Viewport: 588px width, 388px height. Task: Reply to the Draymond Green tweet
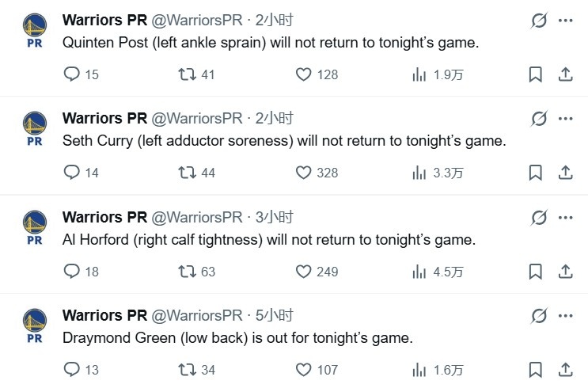tap(72, 370)
